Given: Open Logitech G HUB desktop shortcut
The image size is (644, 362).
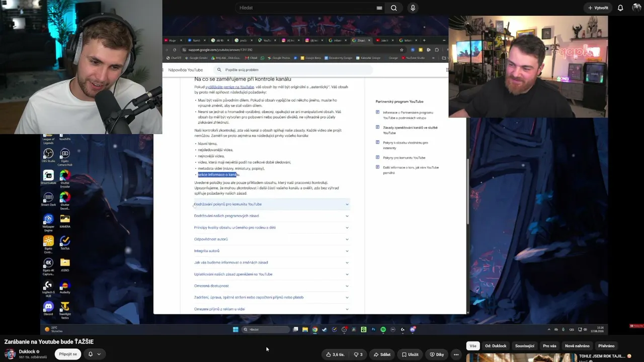Looking at the screenshot, I should tap(48, 289).
